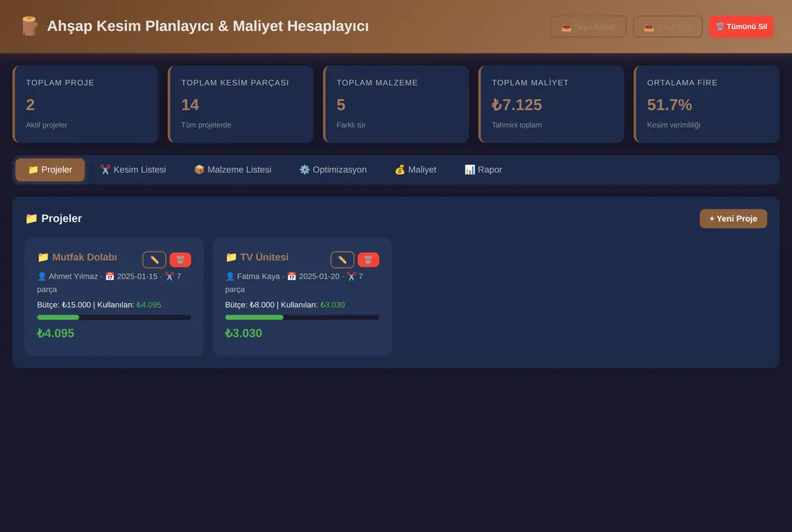Image resolution: width=792 pixels, height=532 pixels.
Task: Switch to the Kesim Listesi tab
Action: (133, 170)
